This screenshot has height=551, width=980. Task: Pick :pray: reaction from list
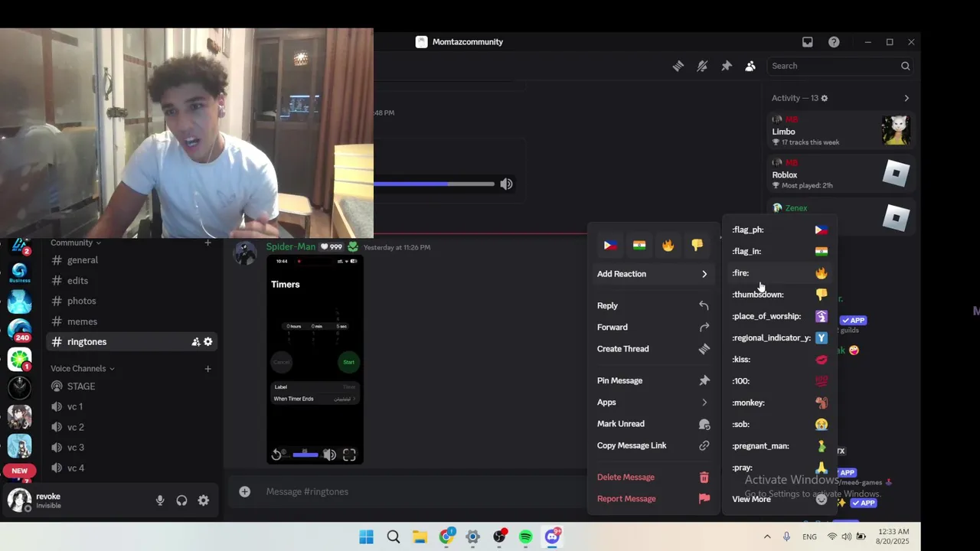click(779, 468)
